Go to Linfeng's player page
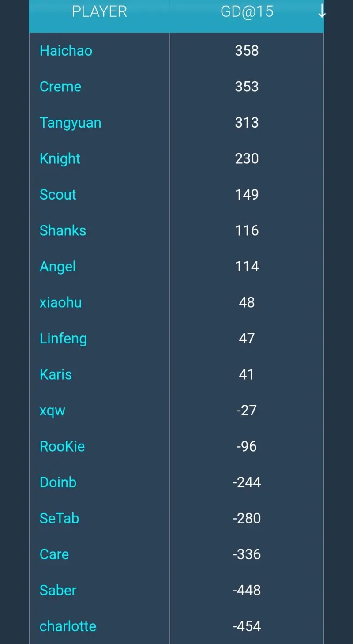 click(63, 339)
